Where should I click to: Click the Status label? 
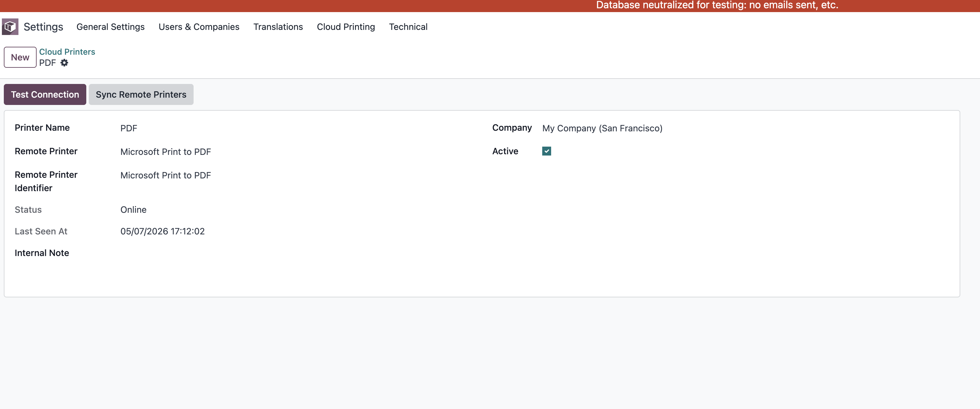click(x=28, y=210)
